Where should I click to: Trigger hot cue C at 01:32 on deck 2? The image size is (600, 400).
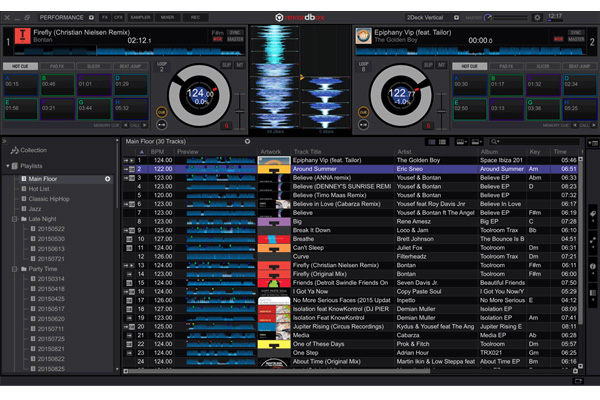click(543, 85)
